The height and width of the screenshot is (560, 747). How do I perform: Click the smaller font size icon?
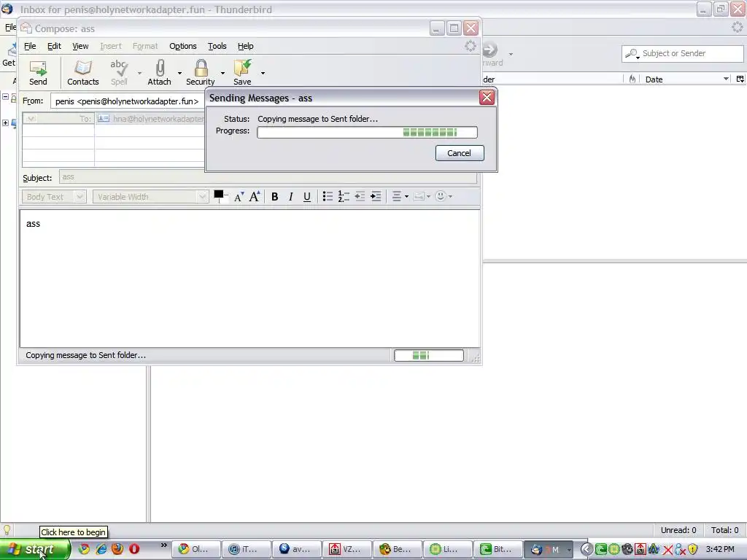(x=239, y=197)
